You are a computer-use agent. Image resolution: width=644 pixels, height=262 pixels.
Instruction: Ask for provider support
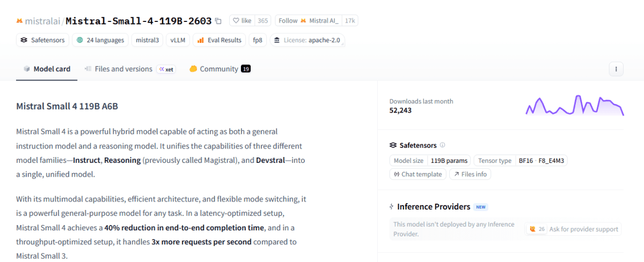click(x=573, y=229)
